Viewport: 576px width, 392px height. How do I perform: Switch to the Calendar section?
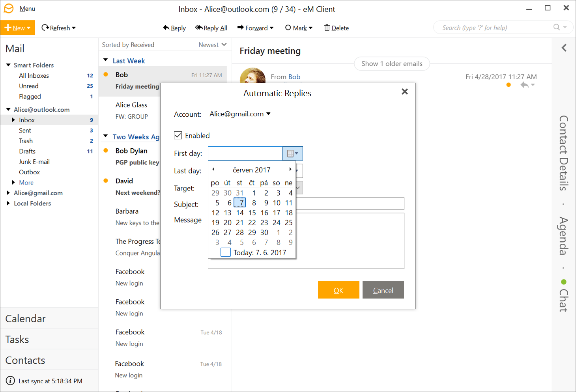[26, 319]
